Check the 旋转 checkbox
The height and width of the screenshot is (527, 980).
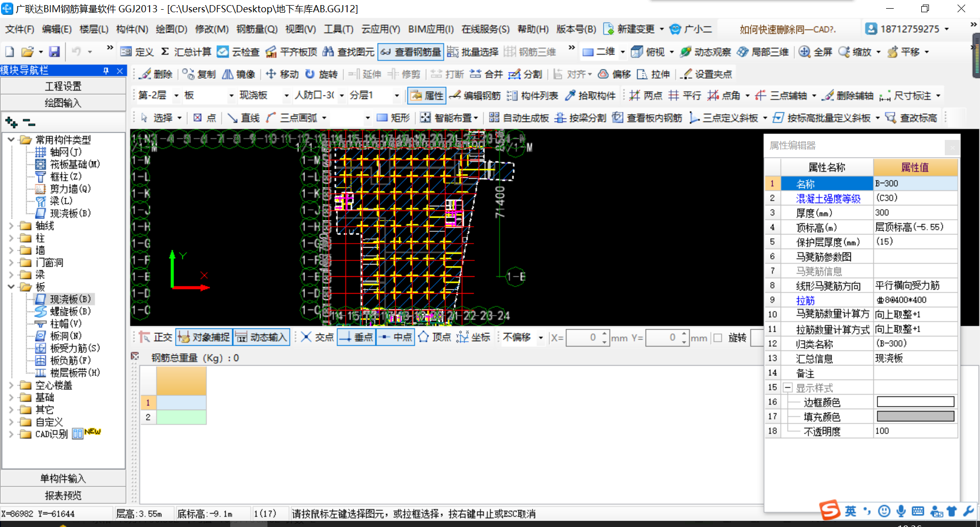[x=718, y=338]
